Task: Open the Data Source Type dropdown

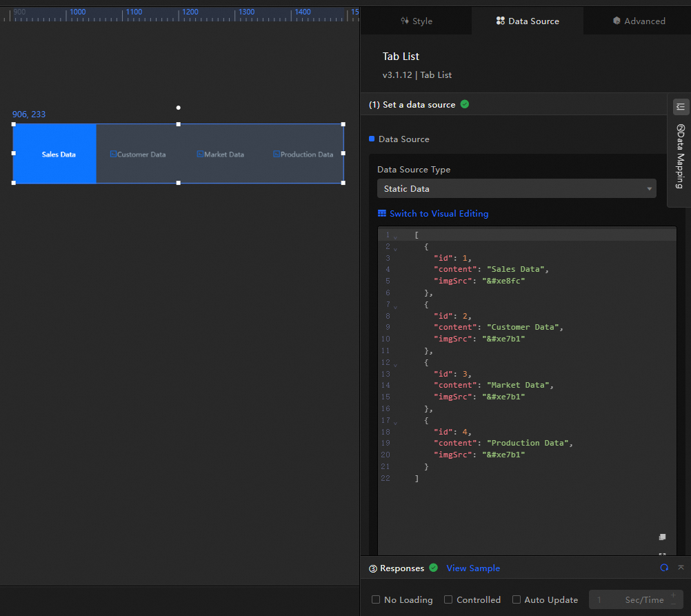Action: [x=517, y=188]
